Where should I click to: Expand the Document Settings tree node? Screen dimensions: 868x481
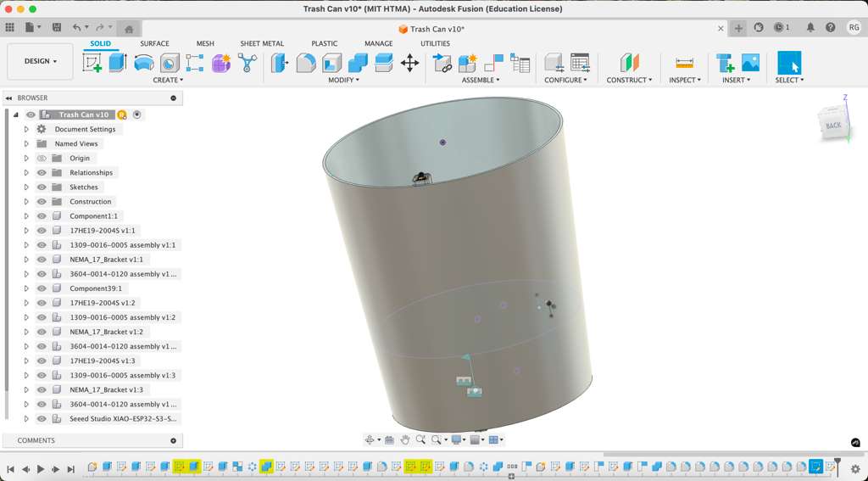coord(26,130)
